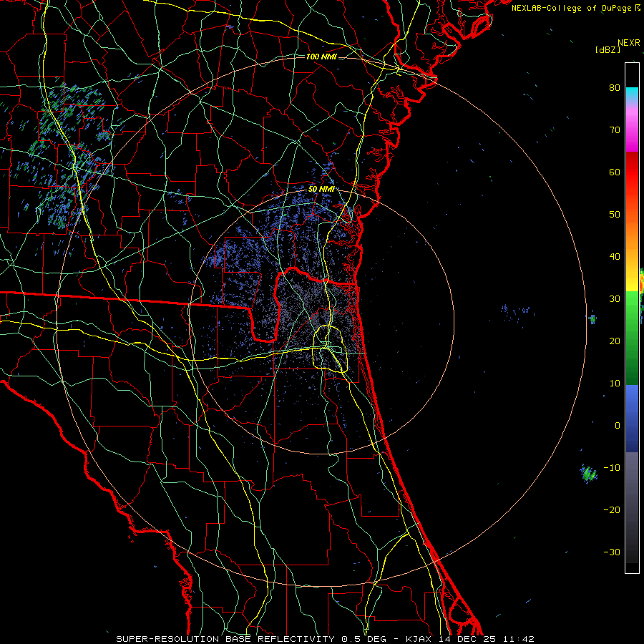
Task: Click the 30 value on the dBZ scale
Action: click(x=615, y=298)
